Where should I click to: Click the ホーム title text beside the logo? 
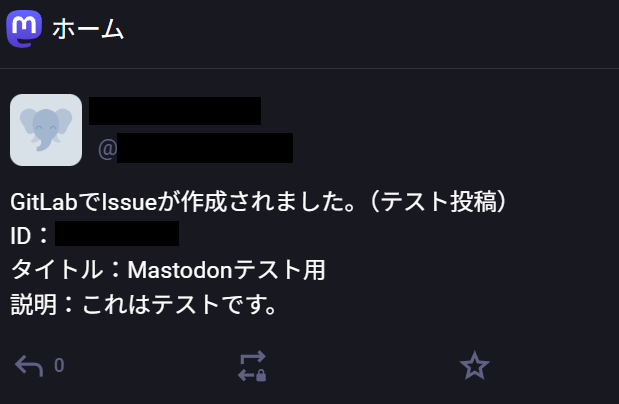(x=88, y=29)
